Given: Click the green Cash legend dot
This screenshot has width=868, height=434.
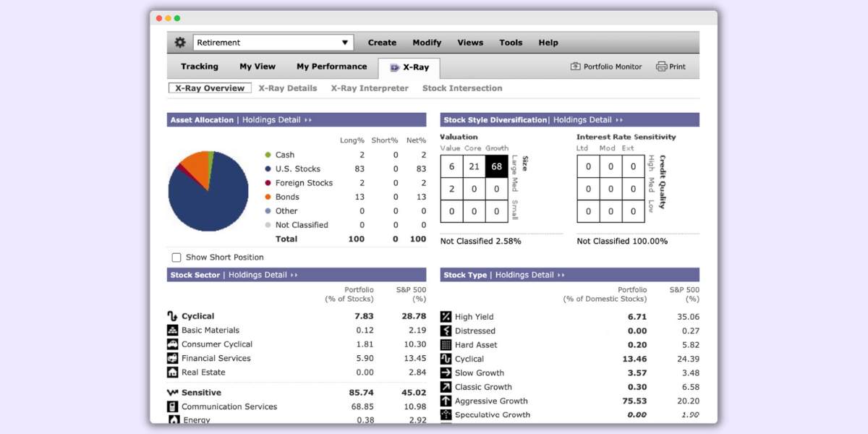Looking at the screenshot, I should tap(268, 155).
